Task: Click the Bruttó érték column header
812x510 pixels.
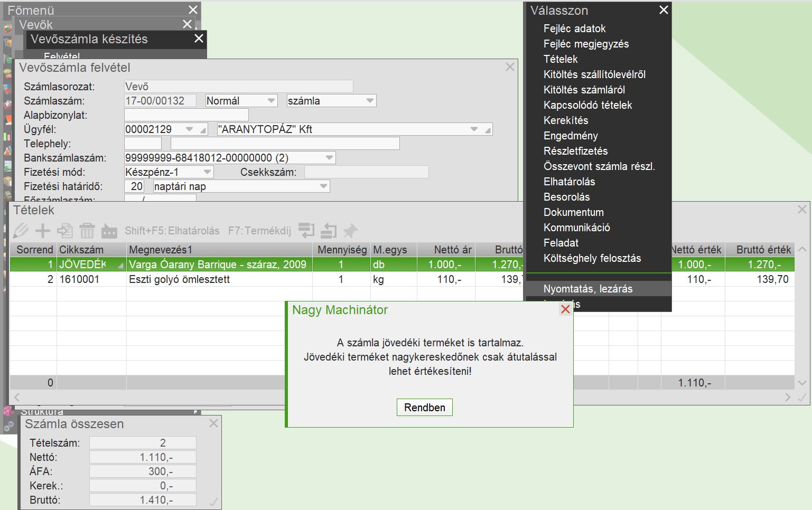Action: click(760, 250)
